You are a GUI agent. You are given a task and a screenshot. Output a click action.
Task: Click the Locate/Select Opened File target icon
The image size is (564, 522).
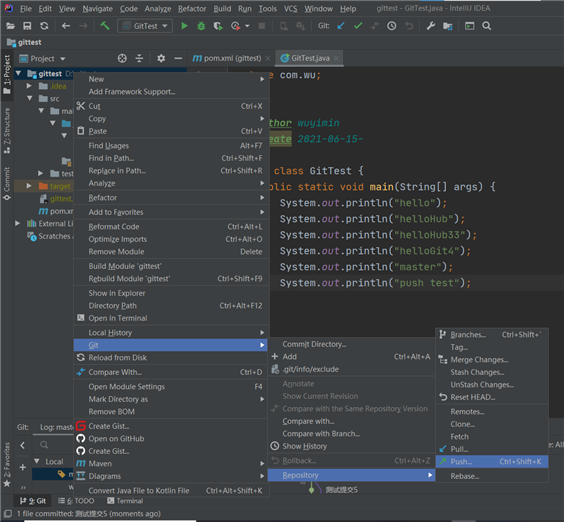122,58
